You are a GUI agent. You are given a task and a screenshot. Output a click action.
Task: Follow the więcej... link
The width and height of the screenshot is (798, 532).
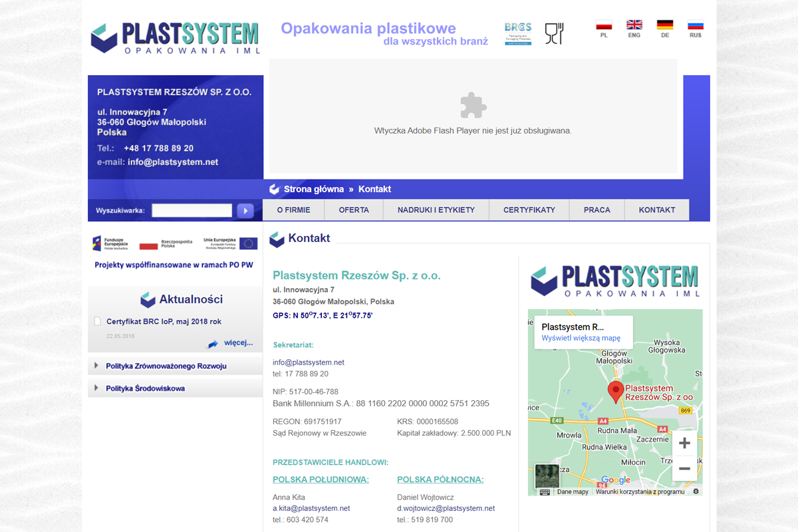pyautogui.click(x=238, y=343)
